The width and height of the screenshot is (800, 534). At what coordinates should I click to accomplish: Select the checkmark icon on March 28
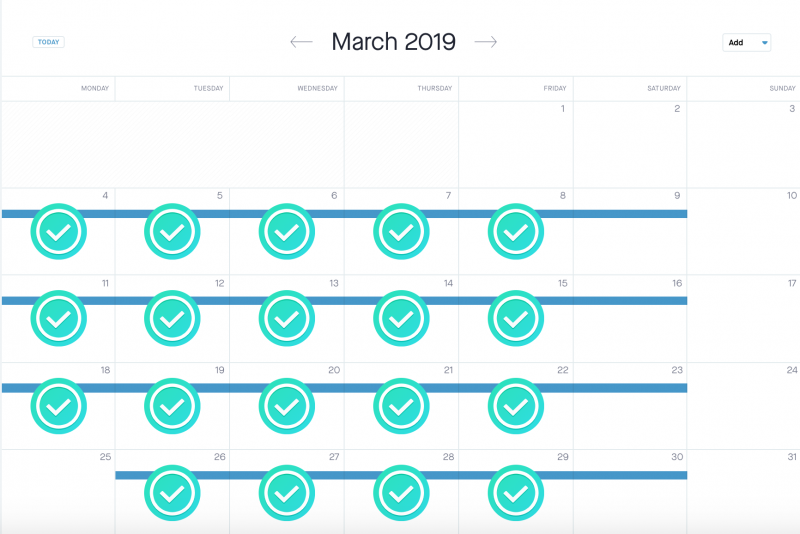point(401,493)
